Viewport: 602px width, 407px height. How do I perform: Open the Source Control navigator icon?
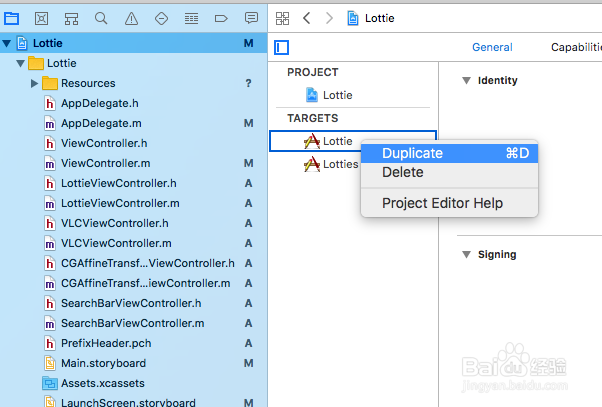(x=42, y=18)
